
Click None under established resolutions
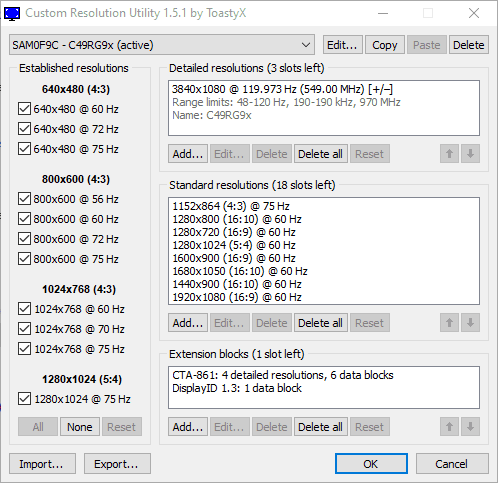click(x=80, y=427)
